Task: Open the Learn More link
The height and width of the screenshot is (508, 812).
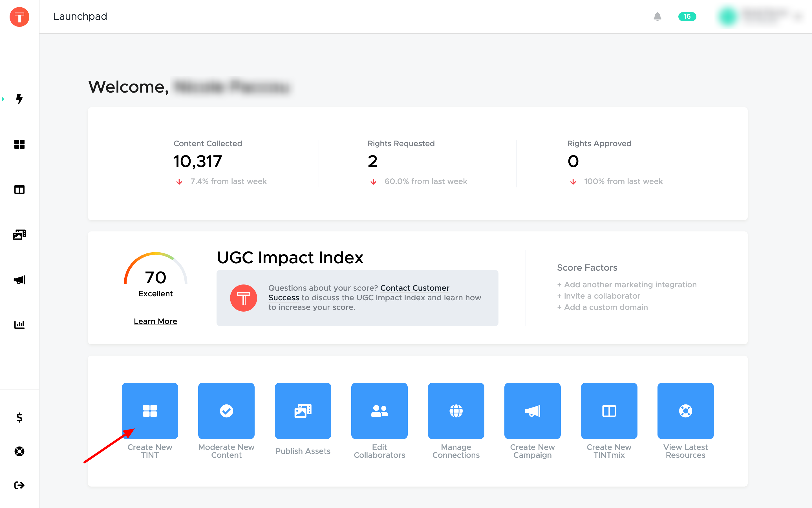Action: pyautogui.click(x=155, y=321)
